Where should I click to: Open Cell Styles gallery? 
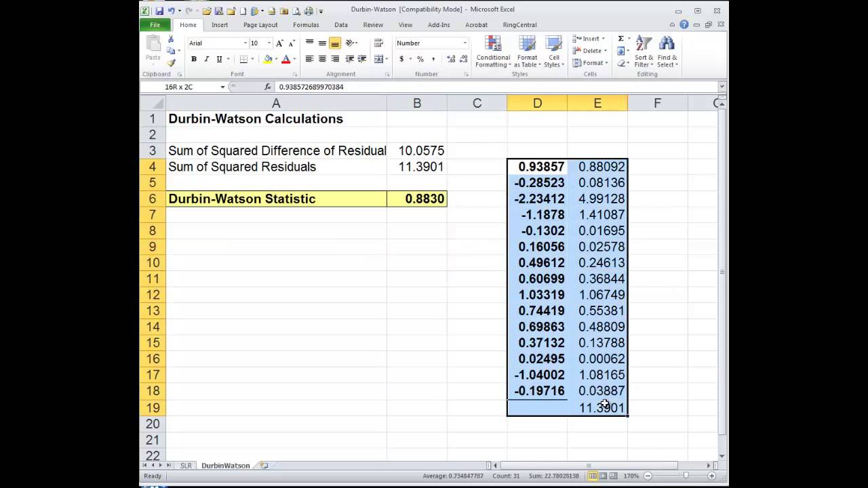tap(553, 52)
